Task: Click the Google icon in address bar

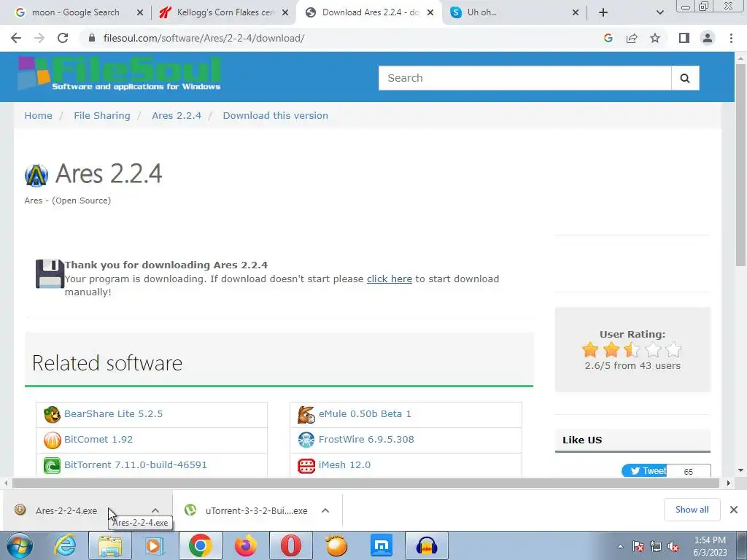Action: (x=608, y=38)
